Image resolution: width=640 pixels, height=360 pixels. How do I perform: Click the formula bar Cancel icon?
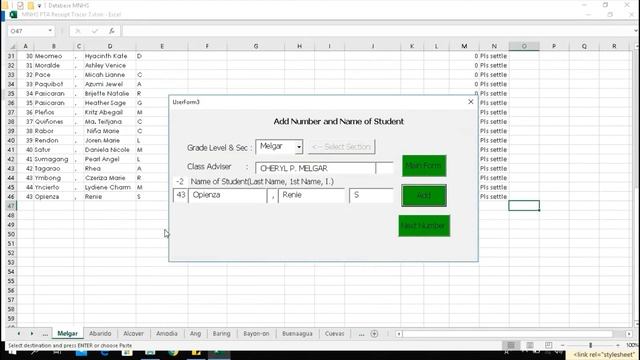pos(78,31)
